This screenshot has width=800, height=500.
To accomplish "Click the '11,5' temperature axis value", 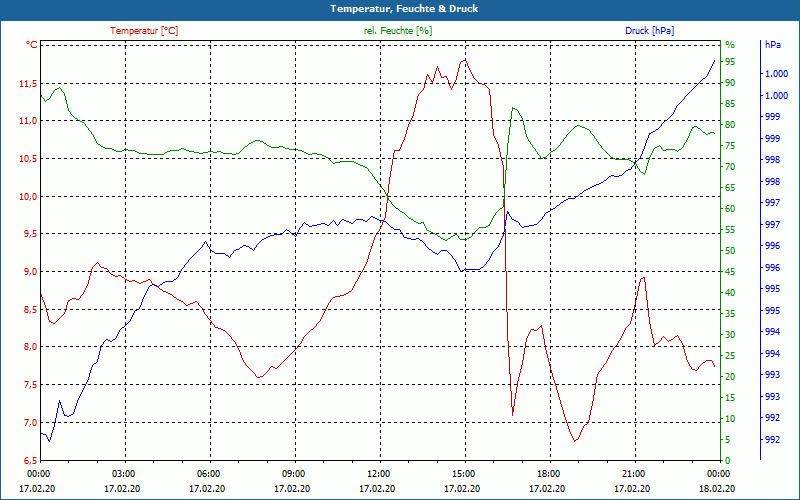I will 28,84.
